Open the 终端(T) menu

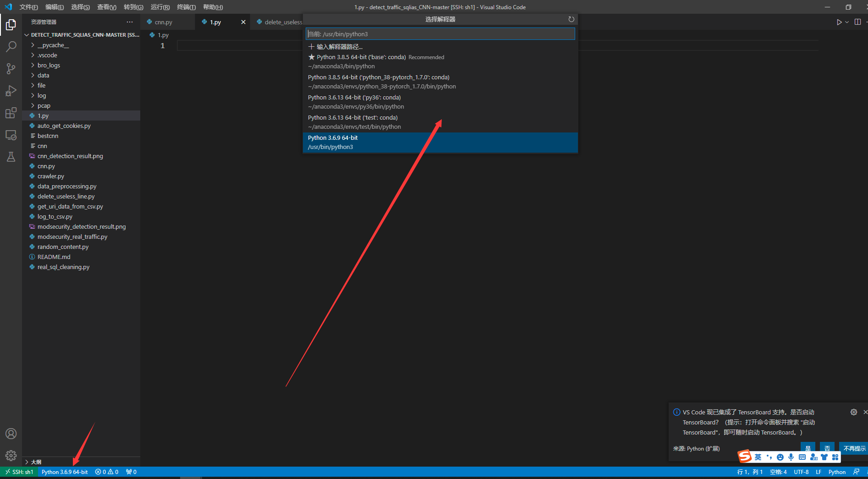tap(186, 7)
